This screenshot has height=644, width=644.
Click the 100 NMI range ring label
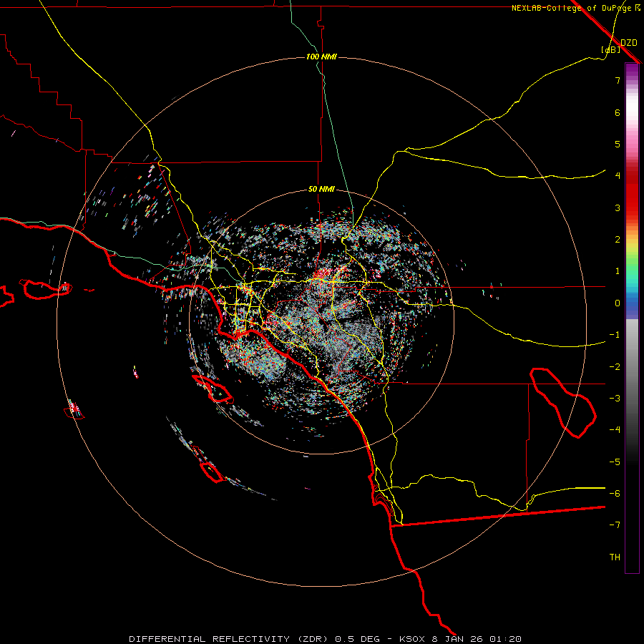(x=321, y=57)
